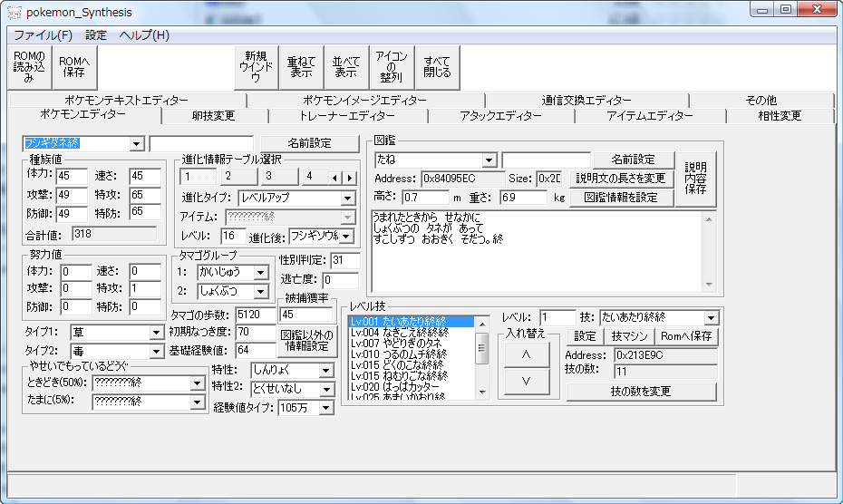Click すべて閉じる toolbar button

click(x=437, y=67)
